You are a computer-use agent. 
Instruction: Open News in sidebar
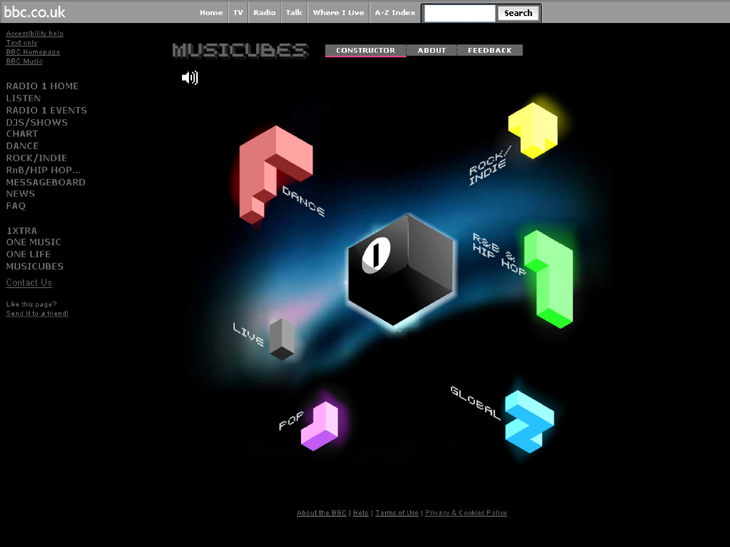pyautogui.click(x=20, y=194)
